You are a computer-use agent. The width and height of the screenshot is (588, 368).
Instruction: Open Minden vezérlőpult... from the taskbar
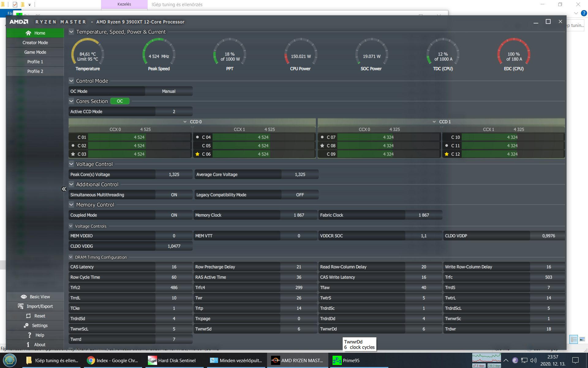[x=236, y=360]
